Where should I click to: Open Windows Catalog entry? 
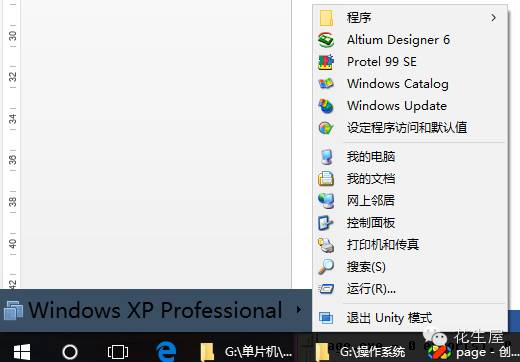click(398, 84)
